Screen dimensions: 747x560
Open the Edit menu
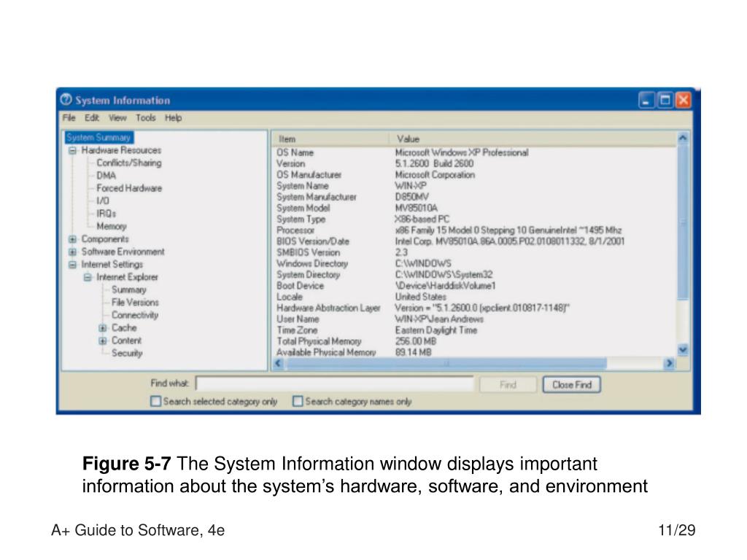(91, 117)
